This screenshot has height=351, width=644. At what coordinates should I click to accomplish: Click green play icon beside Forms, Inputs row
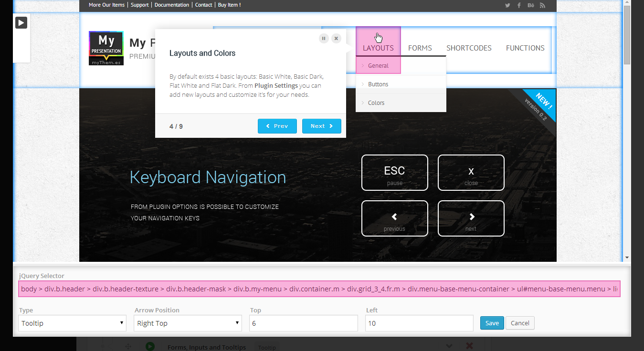coord(150,347)
